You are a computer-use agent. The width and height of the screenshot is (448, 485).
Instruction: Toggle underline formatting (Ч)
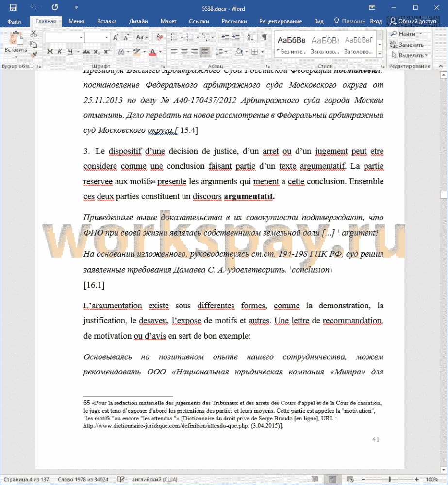(x=70, y=52)
